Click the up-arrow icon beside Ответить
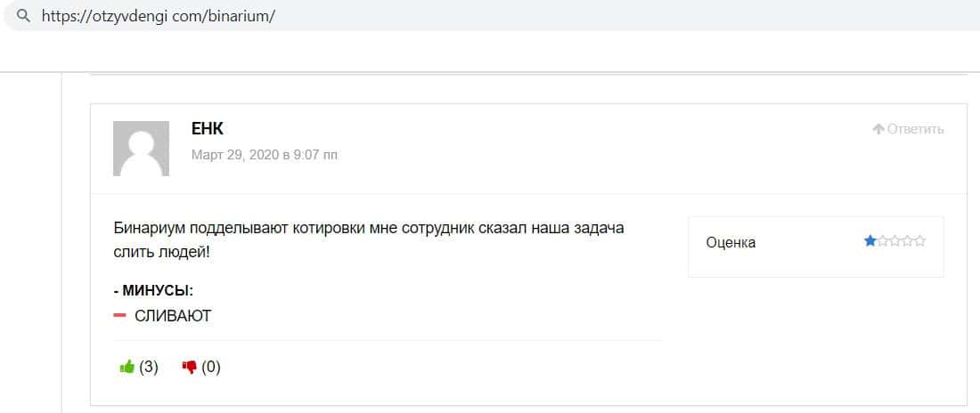Image resolution: width=980 pixels, height=413 pixels. click(x=878, y=129)
